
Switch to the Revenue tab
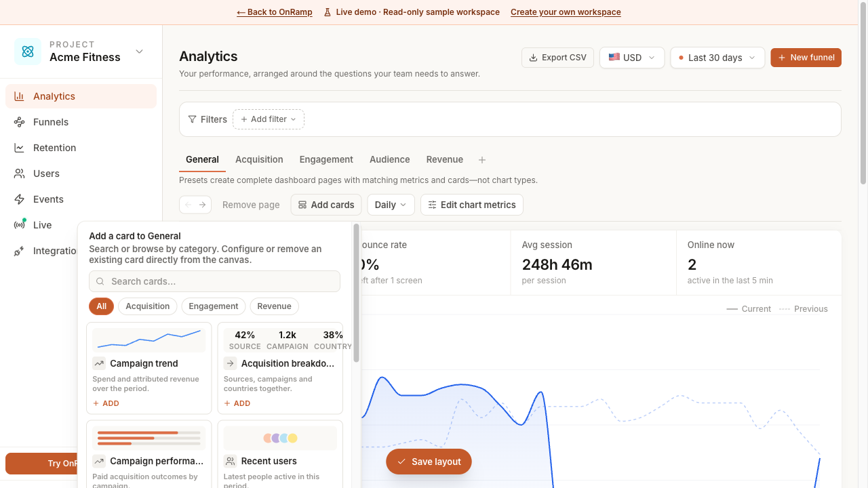[x=445, y=160]
